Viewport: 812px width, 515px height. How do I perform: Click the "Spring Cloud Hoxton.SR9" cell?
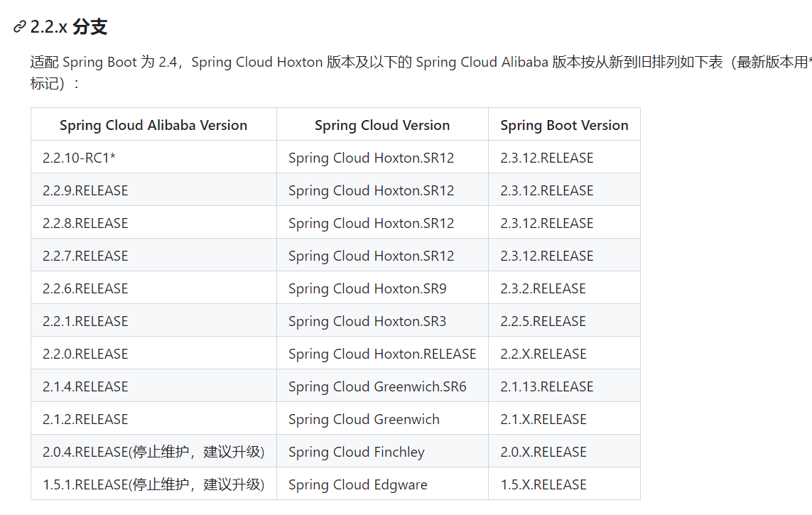tap(382, 288)
